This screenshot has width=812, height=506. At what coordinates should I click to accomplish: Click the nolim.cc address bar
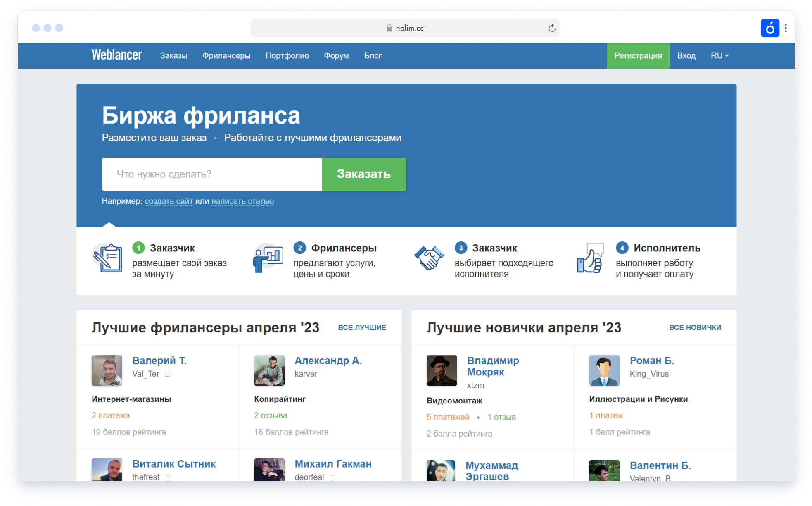click(405, 28)
